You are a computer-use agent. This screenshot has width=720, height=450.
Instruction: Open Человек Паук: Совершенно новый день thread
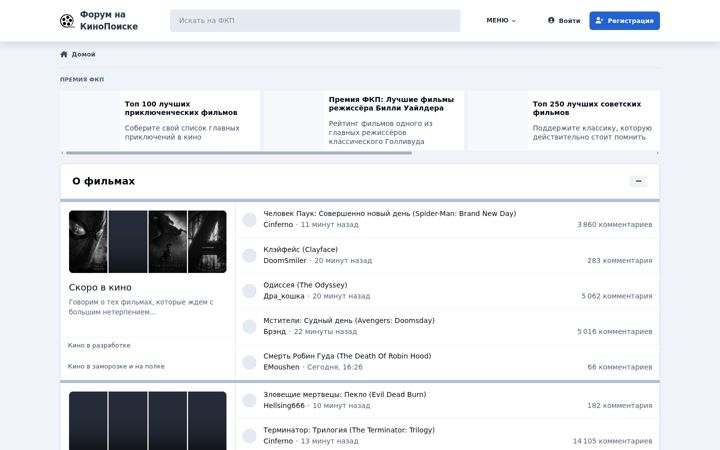click(x=390, y=214)
